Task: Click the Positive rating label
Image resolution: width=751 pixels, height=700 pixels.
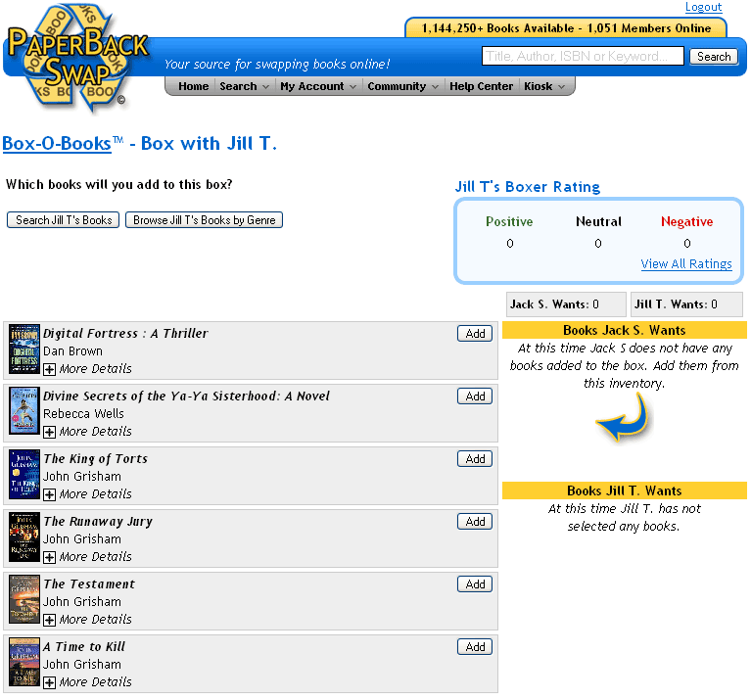Action: click(509, 221)
